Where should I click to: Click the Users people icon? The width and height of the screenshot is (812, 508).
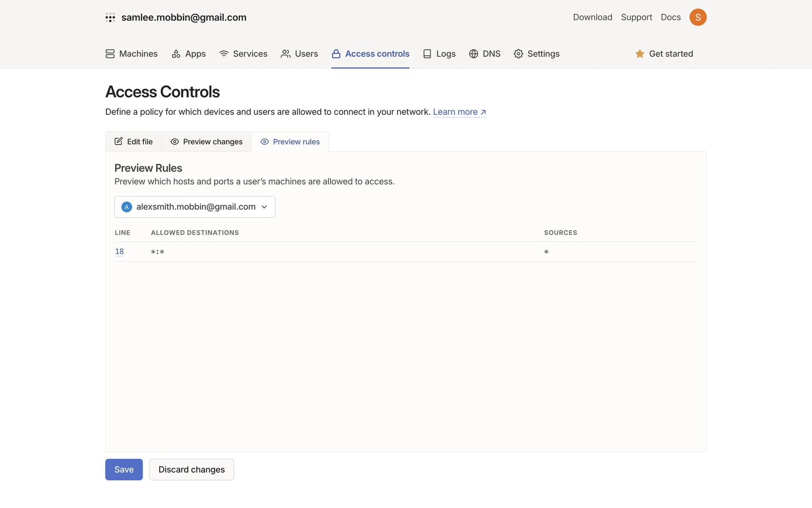[x=285, y=54]
